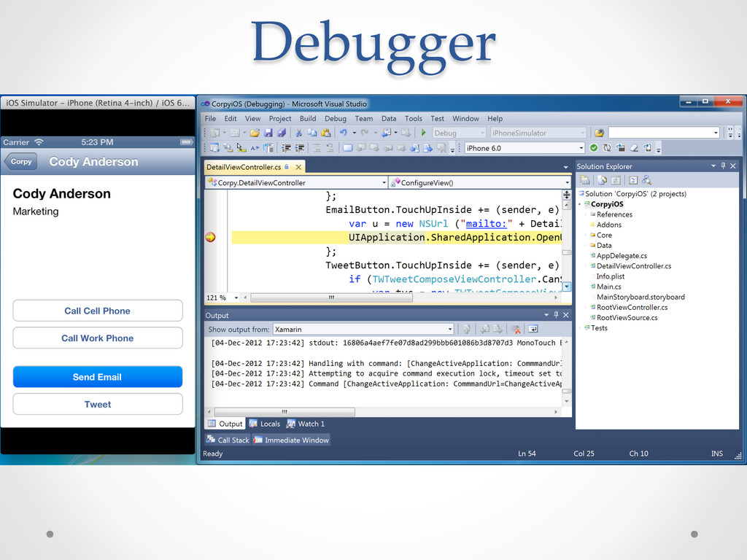Open the Debug menu
Screen dimensions: 747x560
click(x=336, y=119)
